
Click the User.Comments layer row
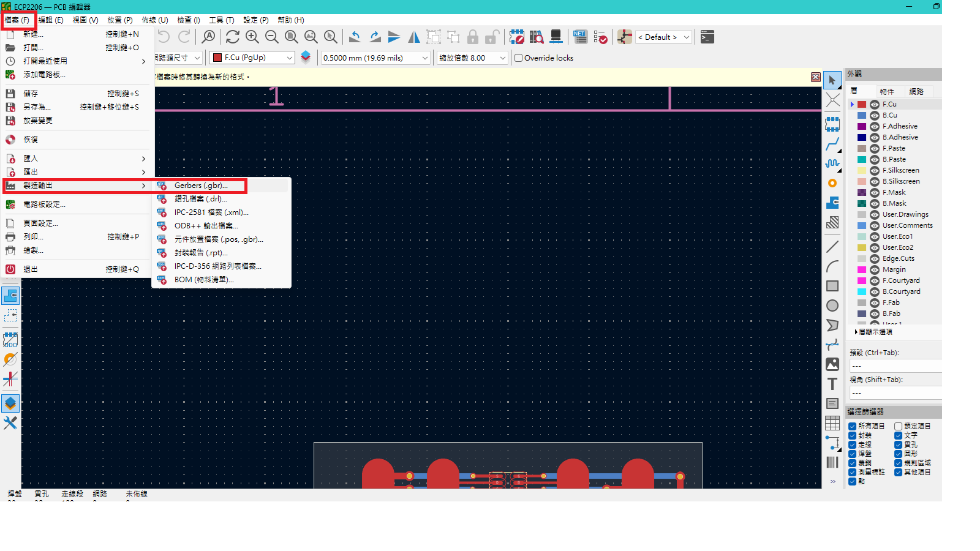(x=895, y=226)
